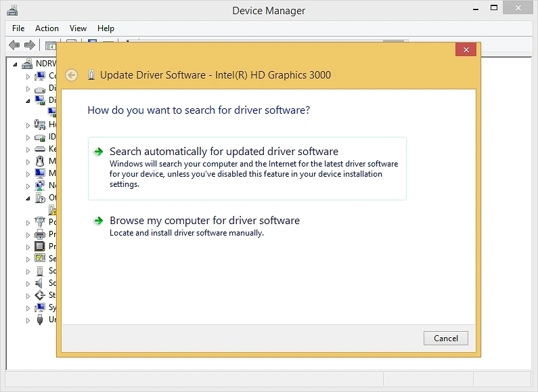Viewport: 538px width, 392px height.
Task: Select the Human Interface Devices icon beside 'Hu'
Action: click(40, 125)
